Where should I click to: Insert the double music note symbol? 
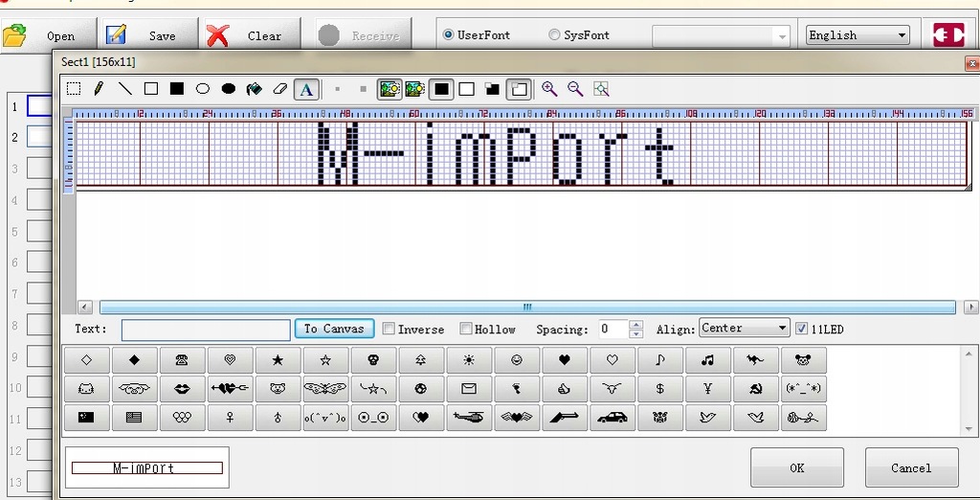point(707,360)
